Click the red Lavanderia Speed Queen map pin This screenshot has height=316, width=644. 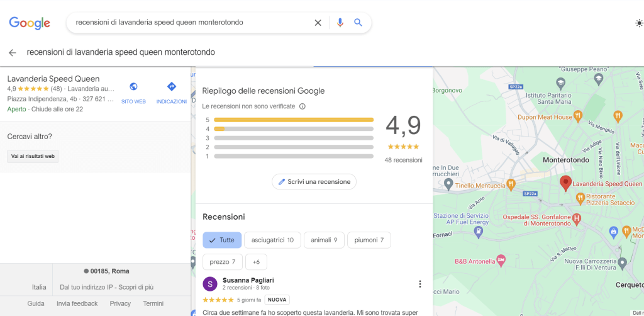click(x=565, y=183)
